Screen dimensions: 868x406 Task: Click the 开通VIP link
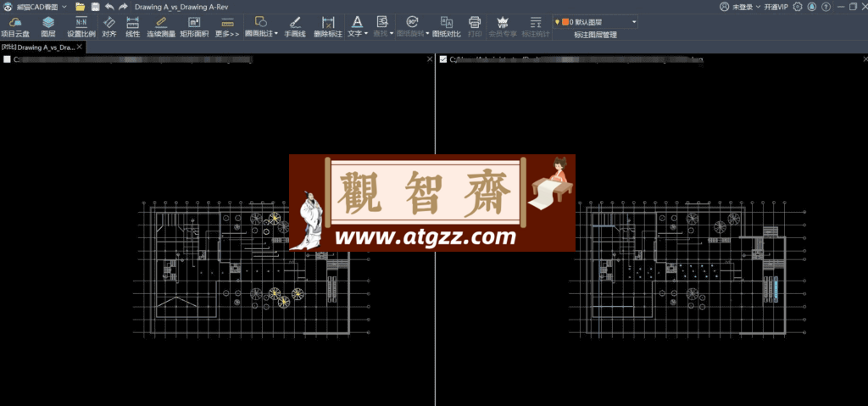pyautogui.click(x=776, y=7)
